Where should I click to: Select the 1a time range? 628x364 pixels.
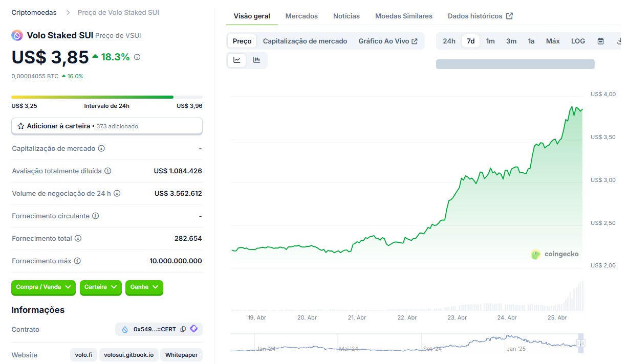531,41
